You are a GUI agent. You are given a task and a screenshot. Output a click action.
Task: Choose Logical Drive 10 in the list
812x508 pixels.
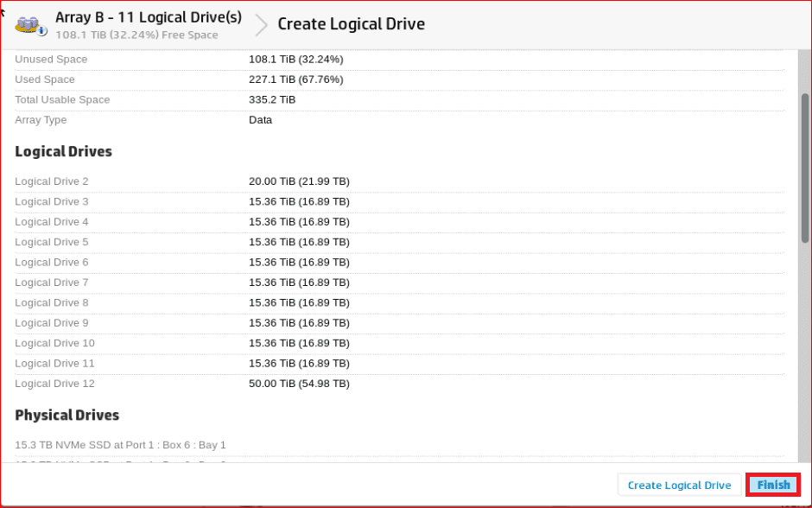[x=54, y=343]
